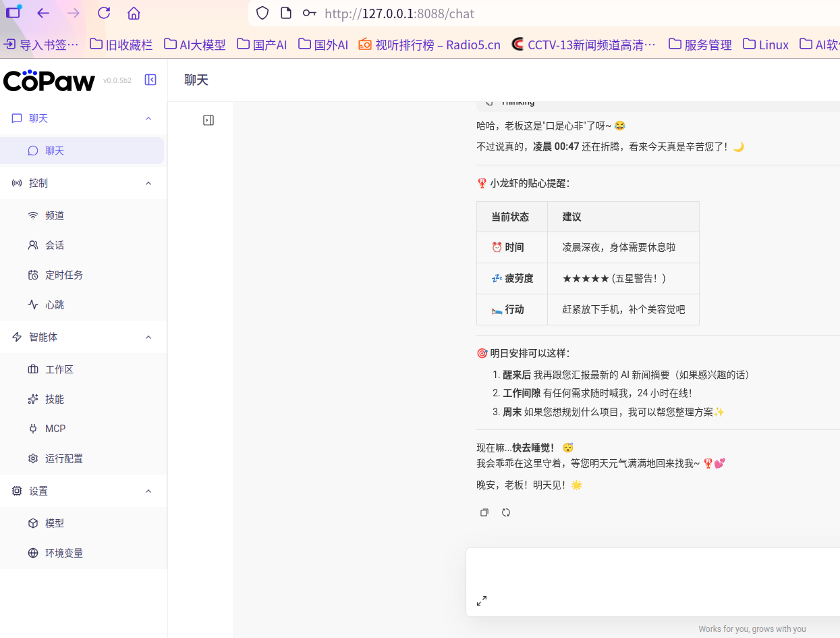This screenshot has height=638, width=840.
Task: Collapse the 控制 section chevron
Action: pos(148,182)
